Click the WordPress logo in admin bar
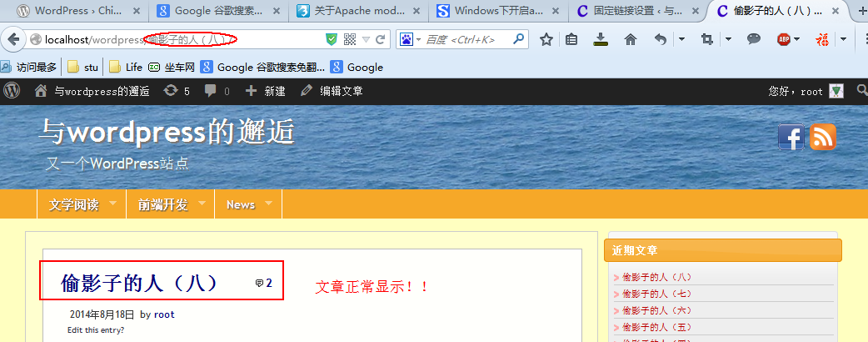This screenshot has width=868, height=342. tap(12, 91)
